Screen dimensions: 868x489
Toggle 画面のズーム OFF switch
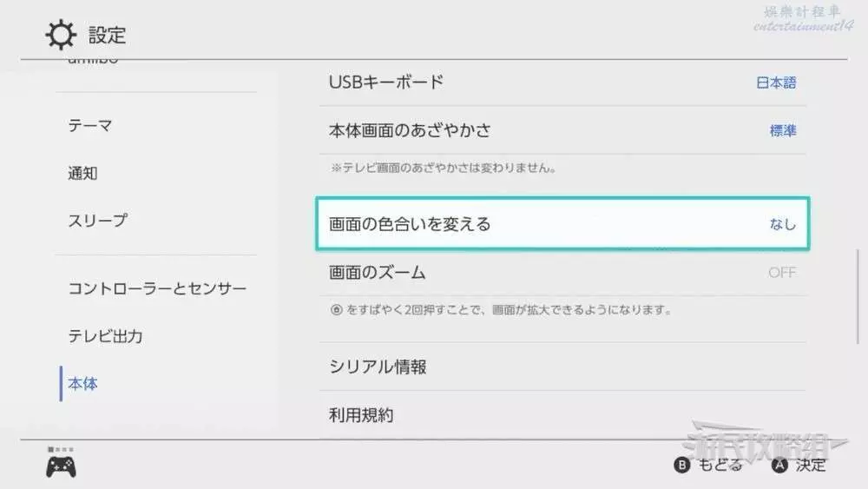coord(781,273)
